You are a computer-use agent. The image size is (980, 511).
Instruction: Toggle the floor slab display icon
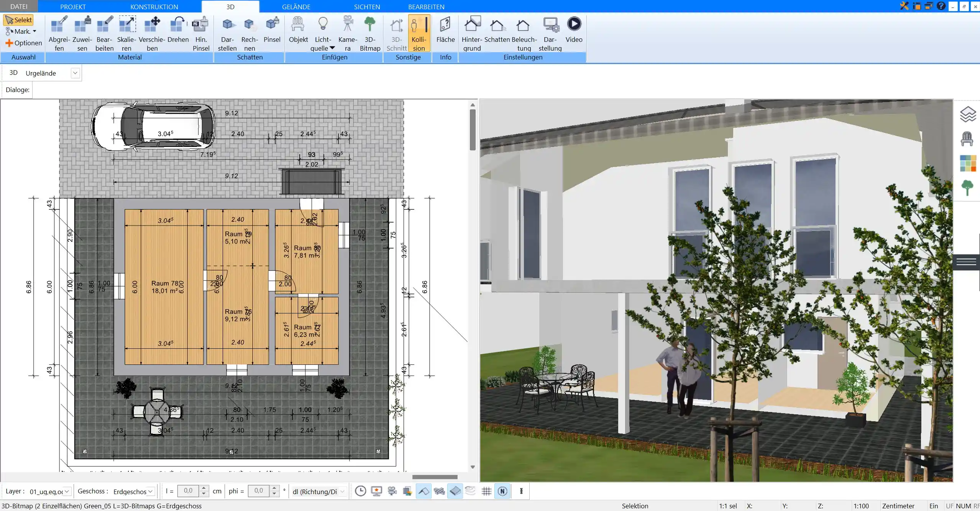pos(455,491)
